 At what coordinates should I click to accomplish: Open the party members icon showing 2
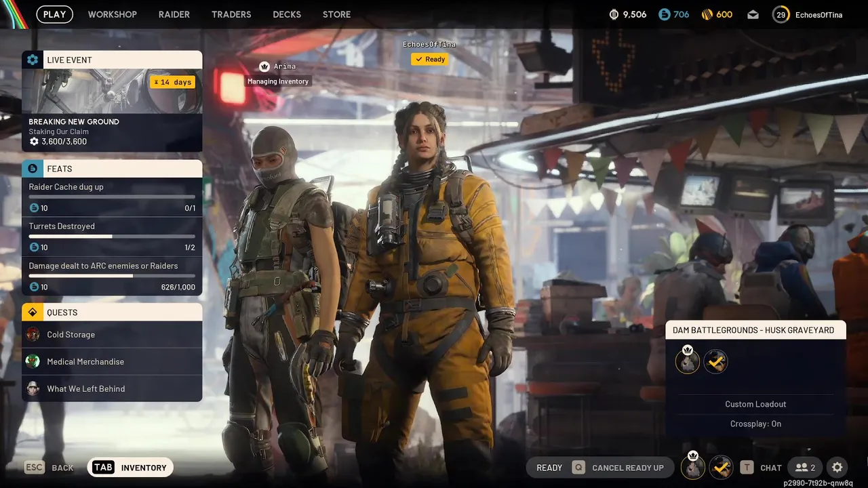point(806,468)
